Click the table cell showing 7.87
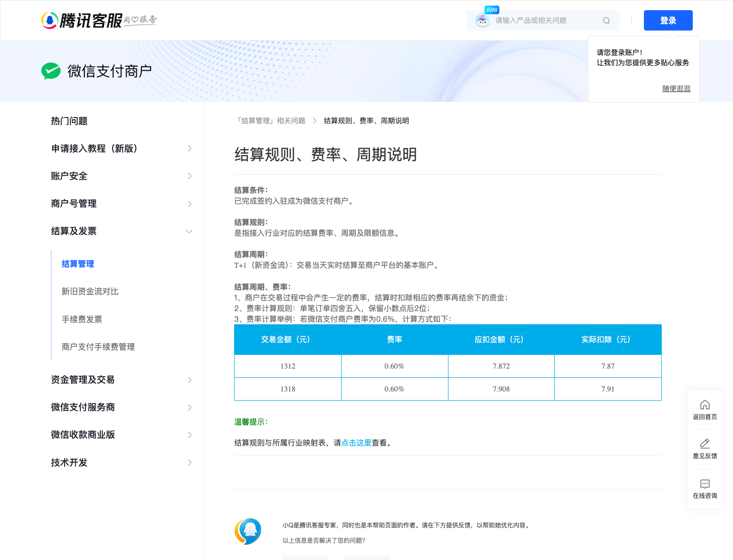 [608, 366]
